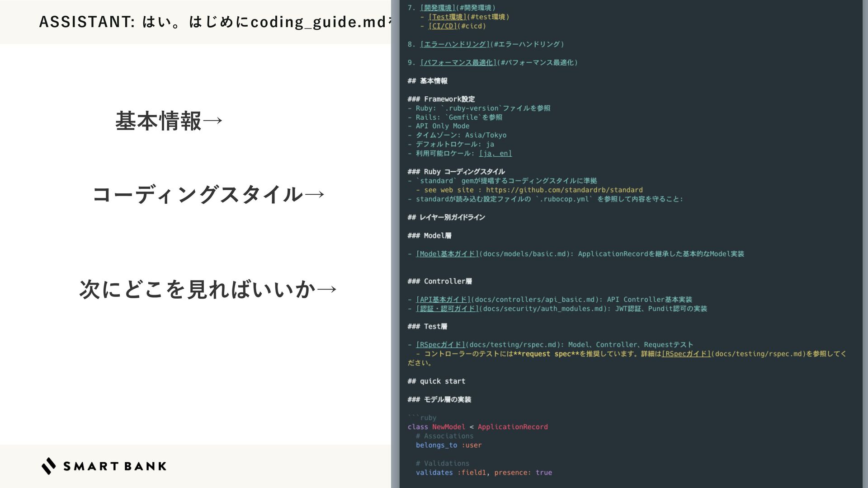The width and height of the screenshot is (868, 488).
Task: Click the 次にどこを見ればいいか→ slide label
Action: [x=208, y=289]
